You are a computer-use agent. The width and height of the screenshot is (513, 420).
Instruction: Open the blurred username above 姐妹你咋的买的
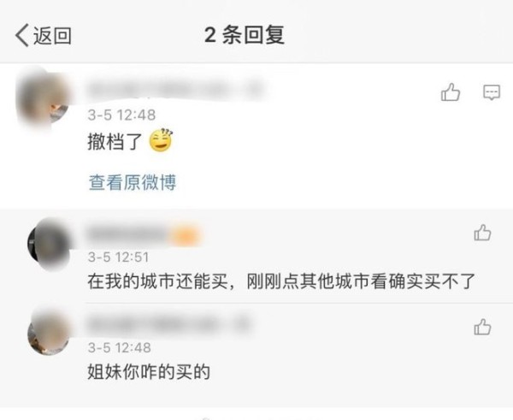pyautogui.click(x=168, y=324)
